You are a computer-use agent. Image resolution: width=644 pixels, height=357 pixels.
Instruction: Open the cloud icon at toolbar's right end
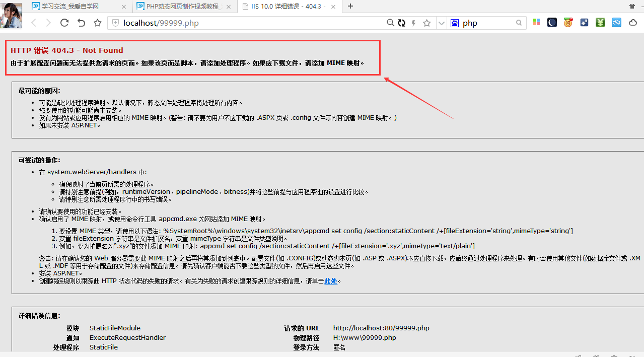[x=632, y=23]
